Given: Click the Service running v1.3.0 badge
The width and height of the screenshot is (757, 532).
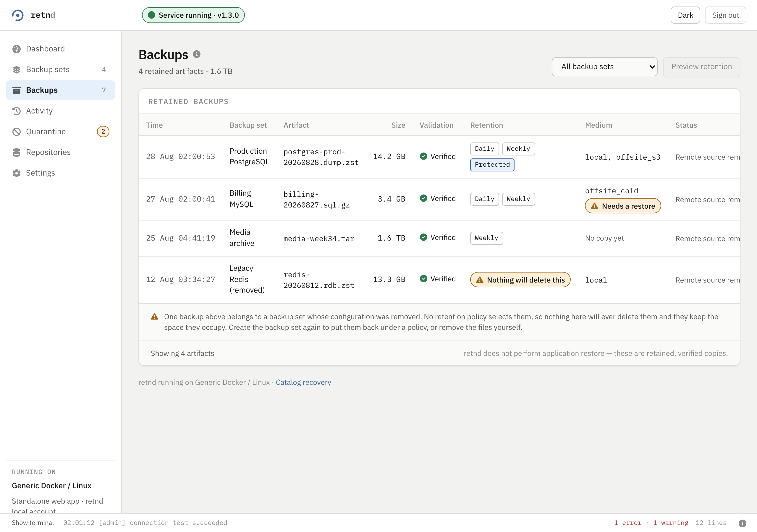Looking at the screenshot, I should click(193, 15).
